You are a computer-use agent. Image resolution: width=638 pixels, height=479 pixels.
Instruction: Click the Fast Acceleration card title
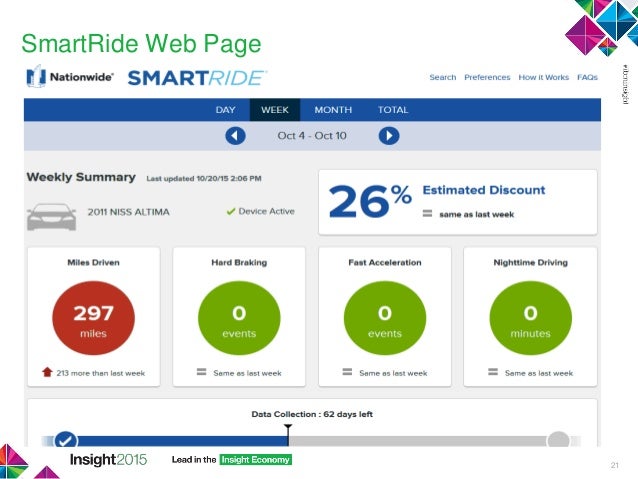[385, 262]
